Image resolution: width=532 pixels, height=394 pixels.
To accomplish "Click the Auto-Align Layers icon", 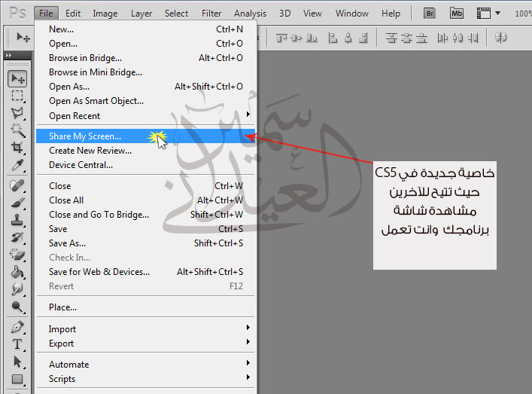I will point(501,38).
